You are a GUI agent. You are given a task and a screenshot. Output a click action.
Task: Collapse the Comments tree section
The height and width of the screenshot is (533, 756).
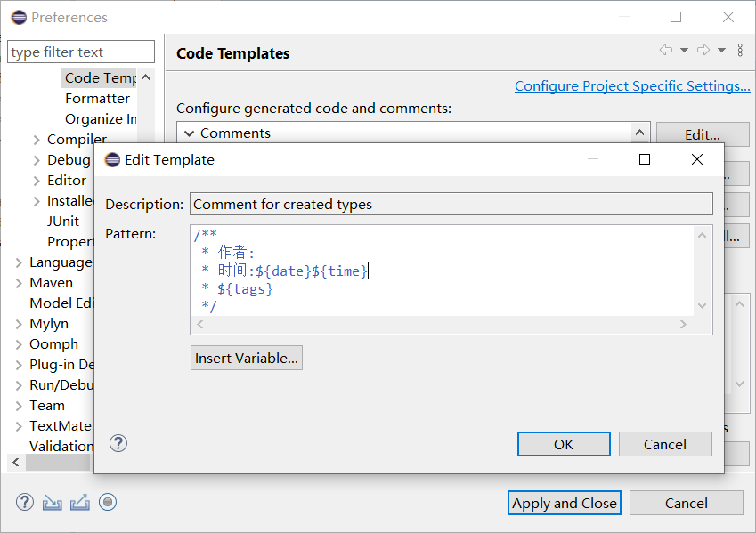tap(189, 133)
